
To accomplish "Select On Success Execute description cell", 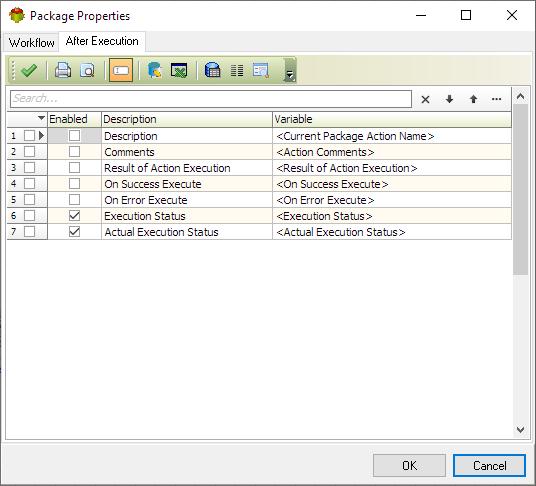I will pyautogui.click(x=187, y=184).
